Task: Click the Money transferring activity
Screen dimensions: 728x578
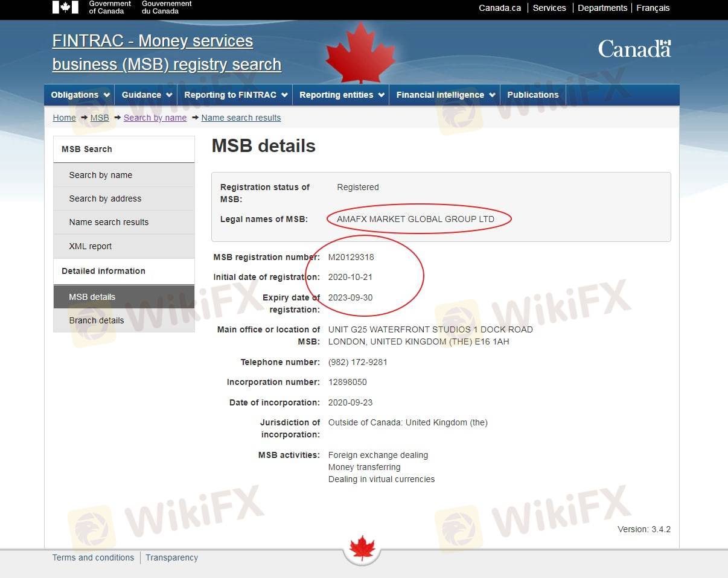Action: pyautogui.click(x=364, y=467)
